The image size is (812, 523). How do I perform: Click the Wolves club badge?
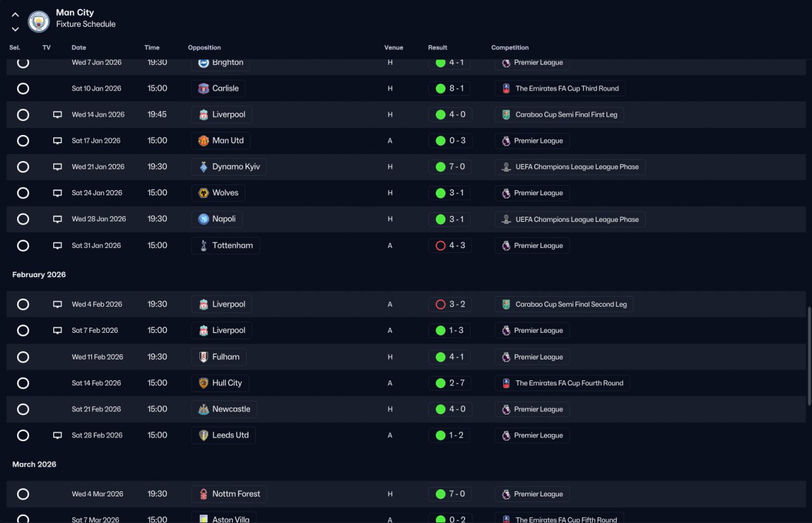(x=204, y=193)
